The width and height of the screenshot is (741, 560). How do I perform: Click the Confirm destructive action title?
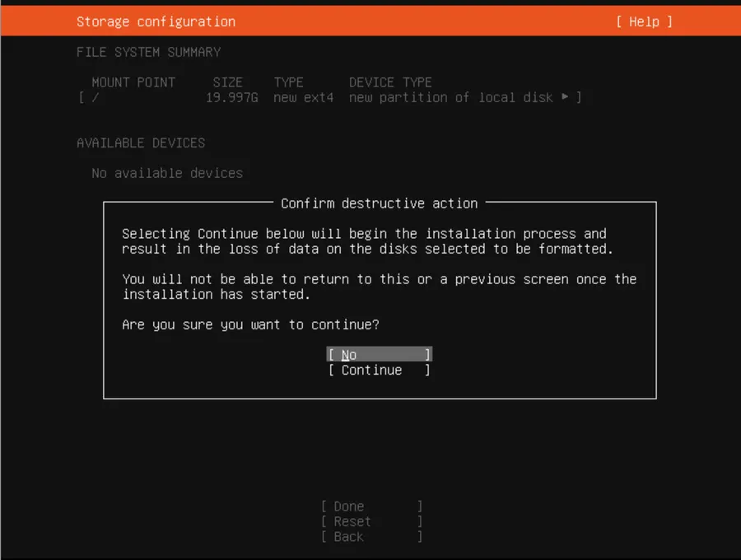(x=380, y=203)
